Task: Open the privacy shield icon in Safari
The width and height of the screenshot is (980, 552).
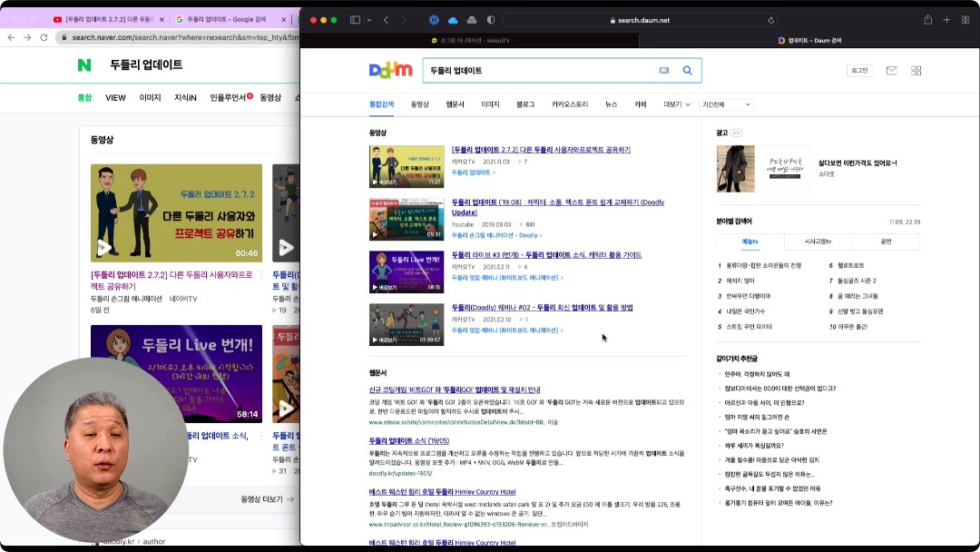Action: (491, 20)
